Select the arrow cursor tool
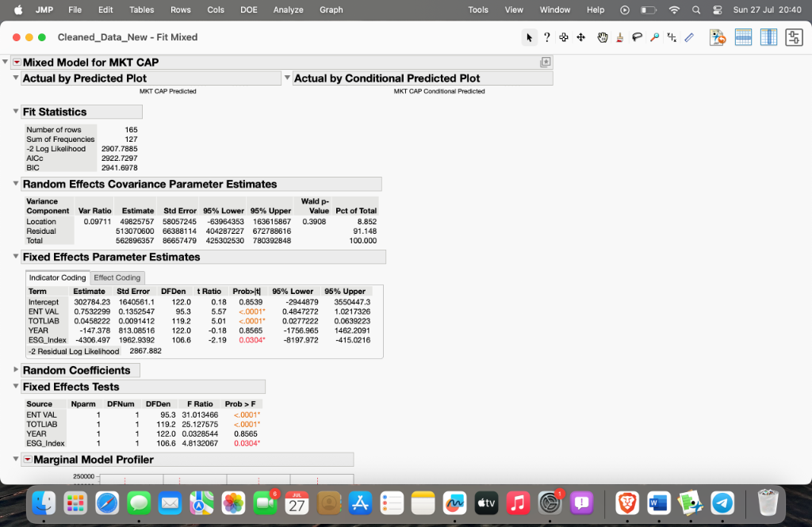This screenshot has width=812, height=527. (x=529, y=37)
